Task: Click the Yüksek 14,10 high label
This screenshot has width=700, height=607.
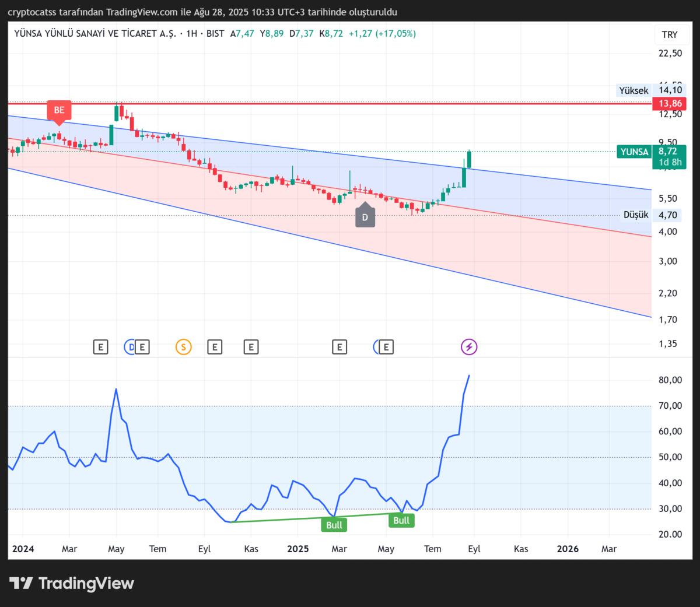Action: (650, 90)
